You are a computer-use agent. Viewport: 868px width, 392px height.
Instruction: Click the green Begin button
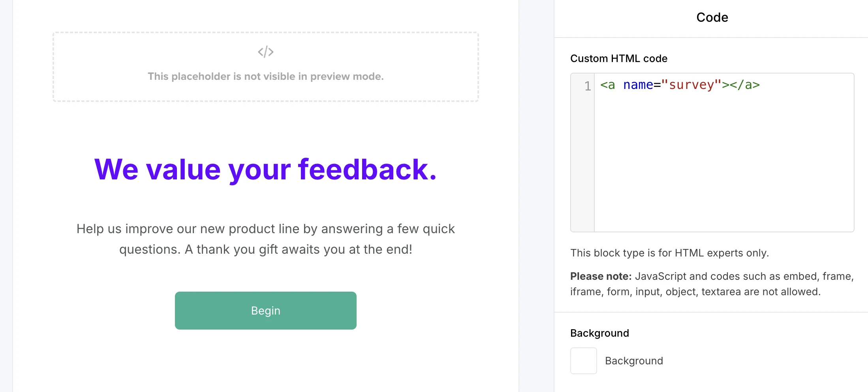point(265,311)
